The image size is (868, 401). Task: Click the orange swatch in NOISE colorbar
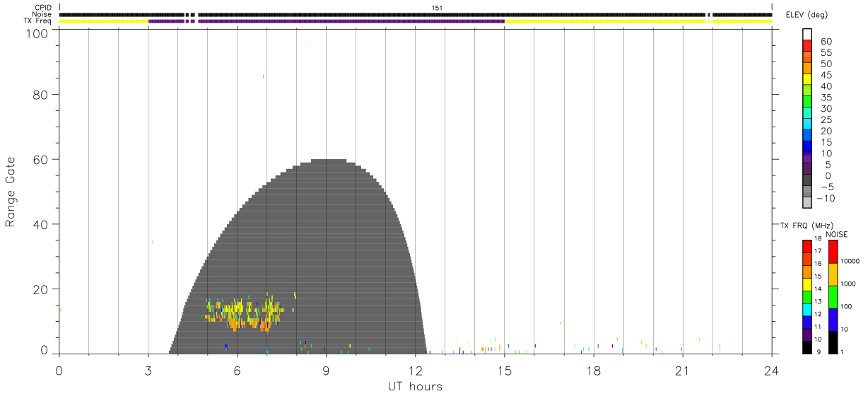(833, 274)
